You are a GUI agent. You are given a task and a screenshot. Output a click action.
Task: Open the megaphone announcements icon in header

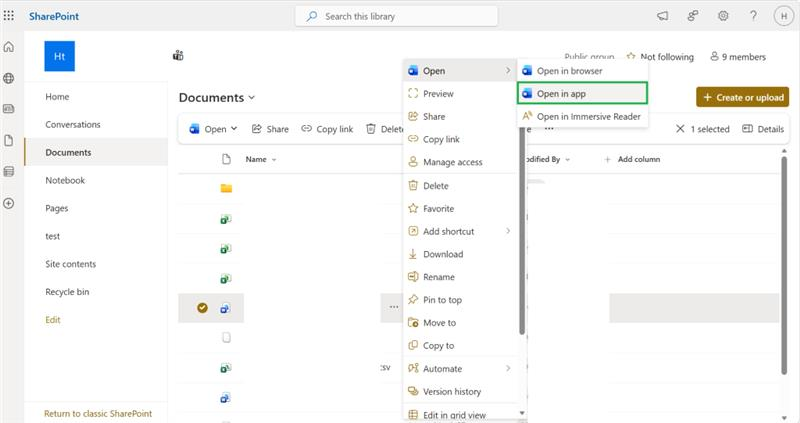[x=662, y=16]
